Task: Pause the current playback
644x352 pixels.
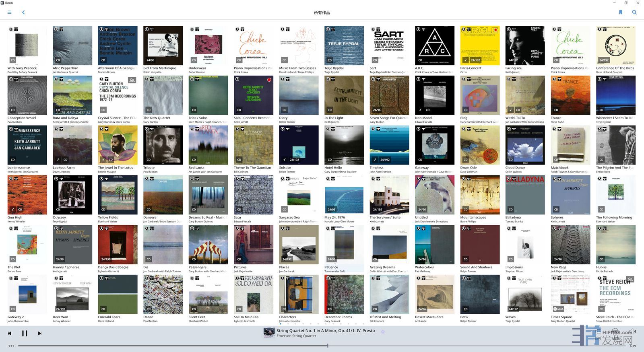Action: [25, 333]
